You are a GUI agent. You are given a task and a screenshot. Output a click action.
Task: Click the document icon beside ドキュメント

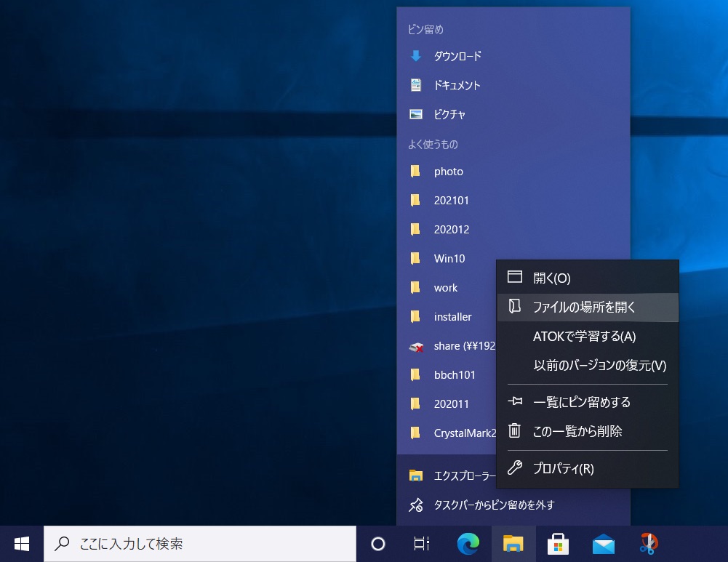(x=415, y=85)
